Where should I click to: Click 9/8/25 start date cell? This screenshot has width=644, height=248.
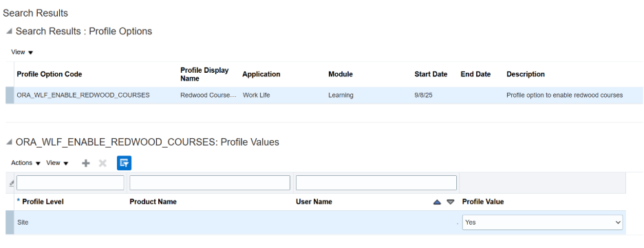pyautogui.click(x=423, y=95)
